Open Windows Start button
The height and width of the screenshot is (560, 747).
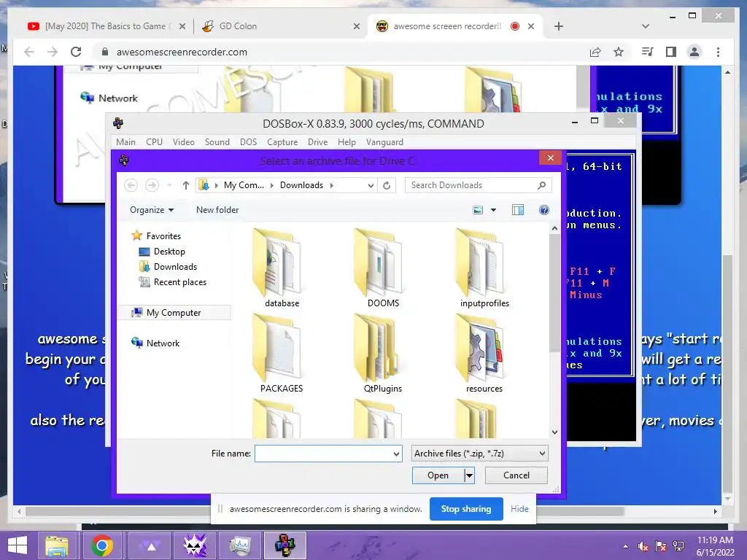pyautogui.click(x=18, y=545)
